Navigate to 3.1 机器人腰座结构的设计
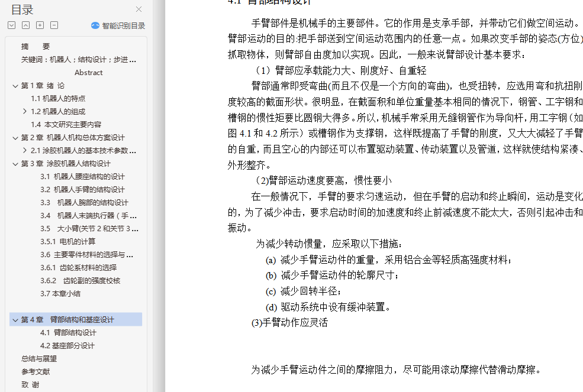This screenshot has height=392, width=583. [x=82, y=177]
